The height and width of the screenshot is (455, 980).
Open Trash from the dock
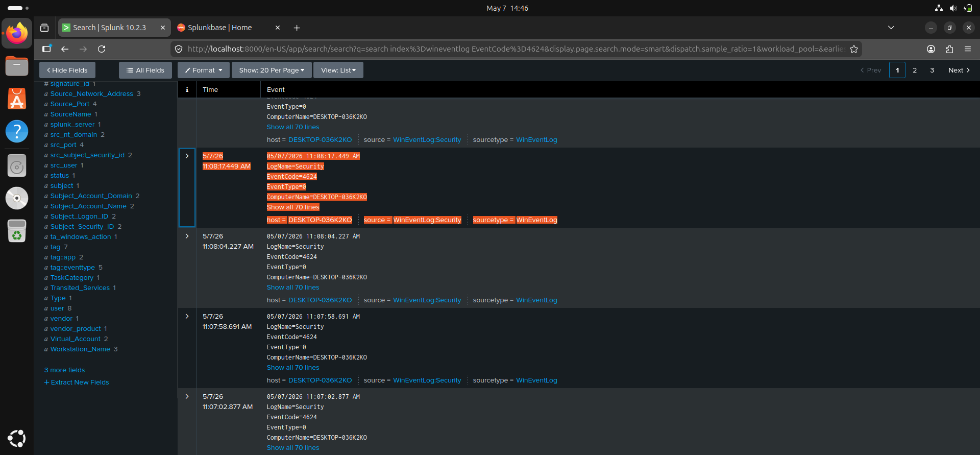pyautogui.click(x=17, y=231)
